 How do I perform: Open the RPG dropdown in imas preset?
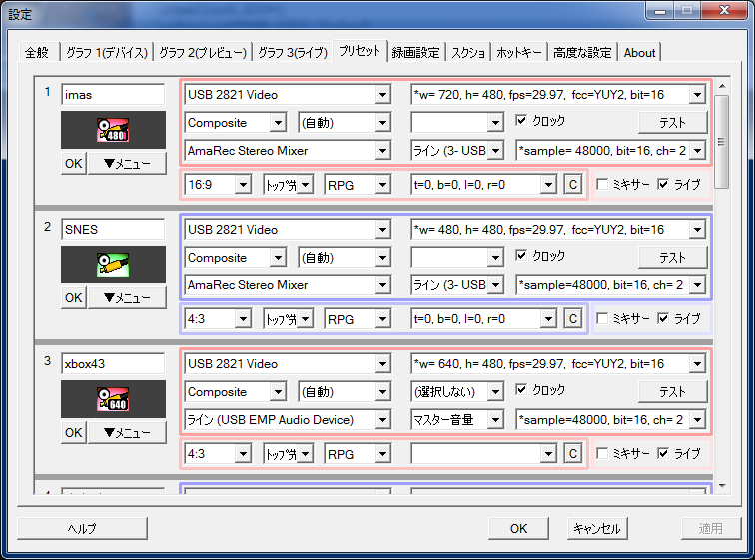coord(358,185)
